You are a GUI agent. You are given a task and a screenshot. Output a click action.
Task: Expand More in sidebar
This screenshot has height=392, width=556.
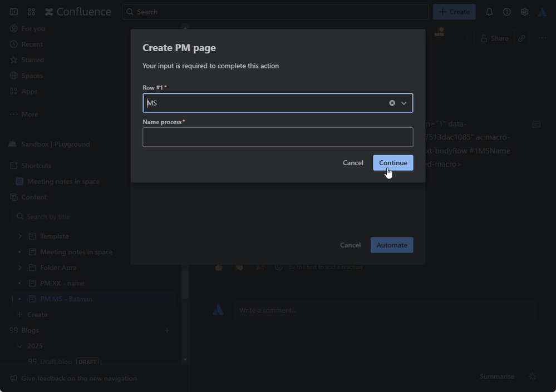coord(30,114)
